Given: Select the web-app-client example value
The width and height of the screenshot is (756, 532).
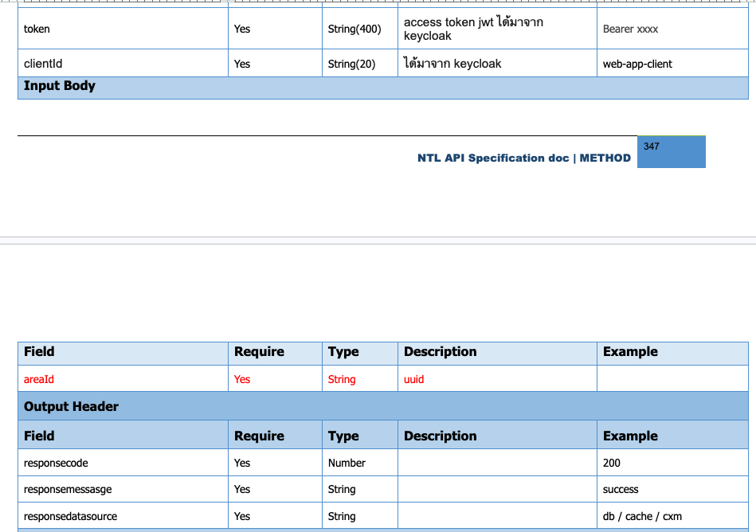Looking at the screenshot, I should (637, 64).
